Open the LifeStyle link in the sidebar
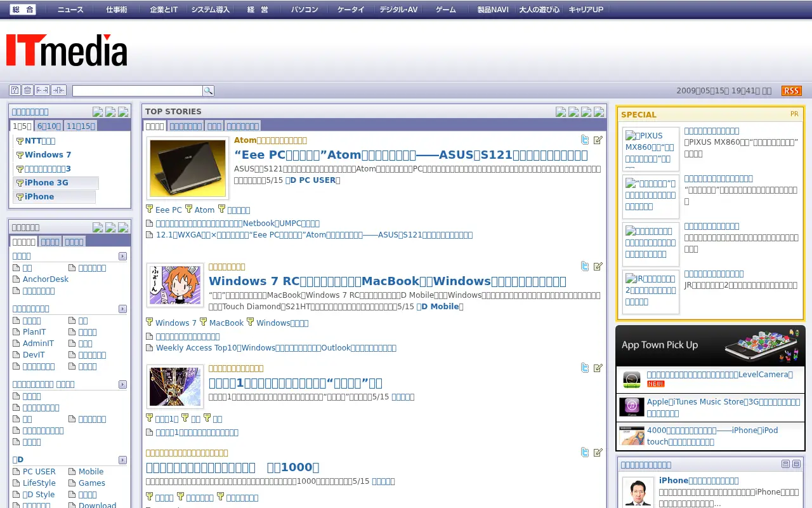812x508 pixels. coord(39,483)
